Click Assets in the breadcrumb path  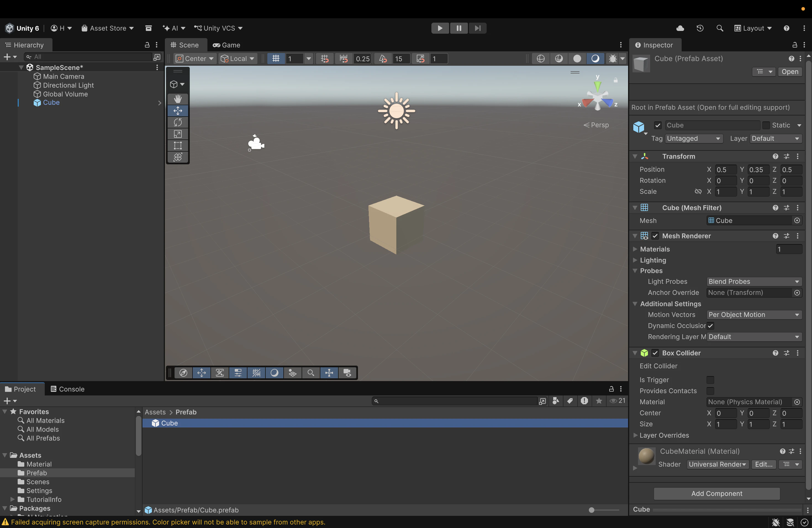coord(155,412)
